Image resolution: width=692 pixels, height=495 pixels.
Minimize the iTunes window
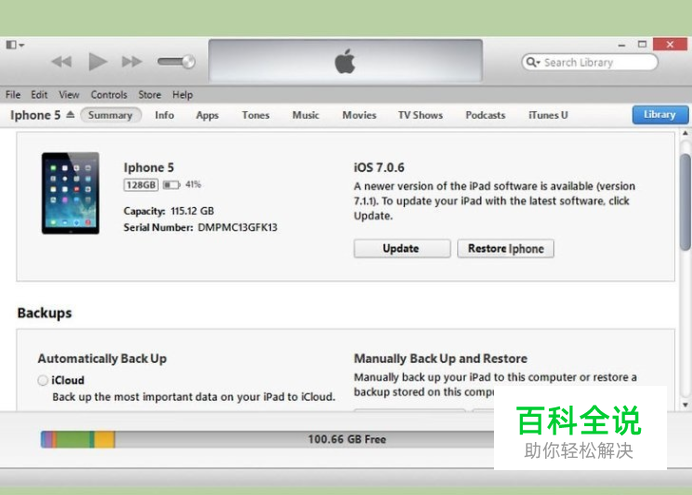tap(622, 45)
